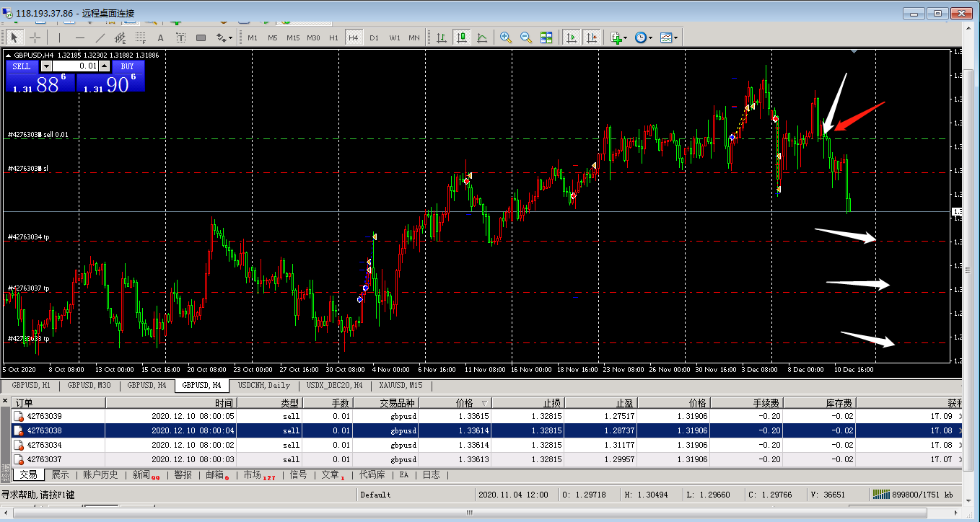
Task: Open the USDX_DEC20,H4 chart tab
Action: 334,385
